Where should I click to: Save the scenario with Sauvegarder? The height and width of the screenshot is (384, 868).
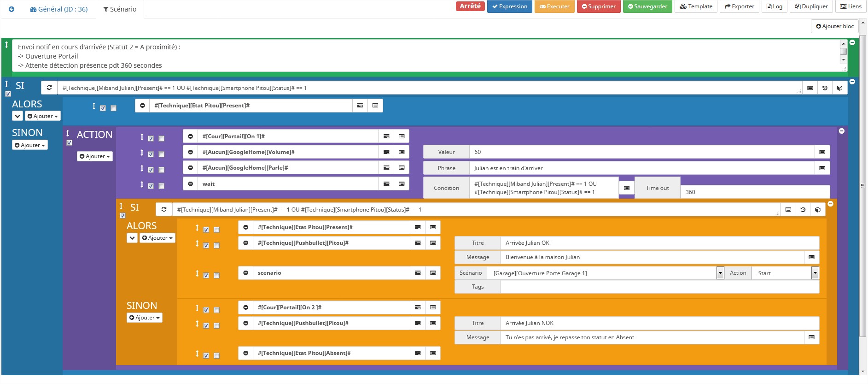click(647, 6)
